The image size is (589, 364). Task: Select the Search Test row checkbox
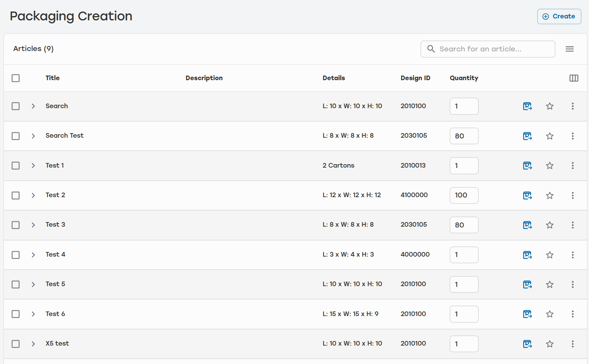click(16, 136)
